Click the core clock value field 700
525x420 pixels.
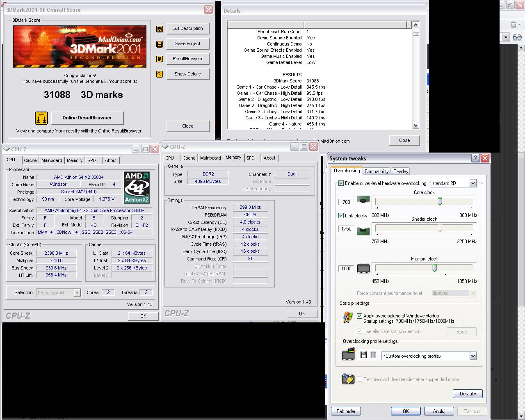pos(346,202)
